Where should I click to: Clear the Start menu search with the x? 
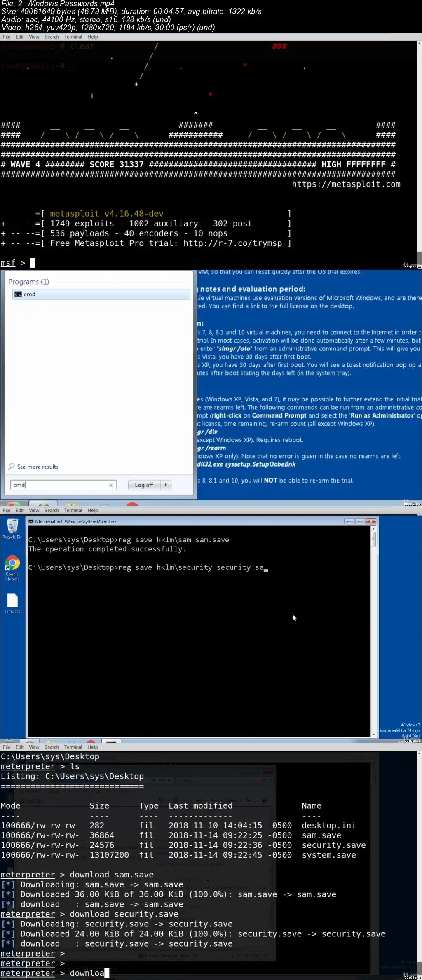pyautogui.click(x=111, y=485)
